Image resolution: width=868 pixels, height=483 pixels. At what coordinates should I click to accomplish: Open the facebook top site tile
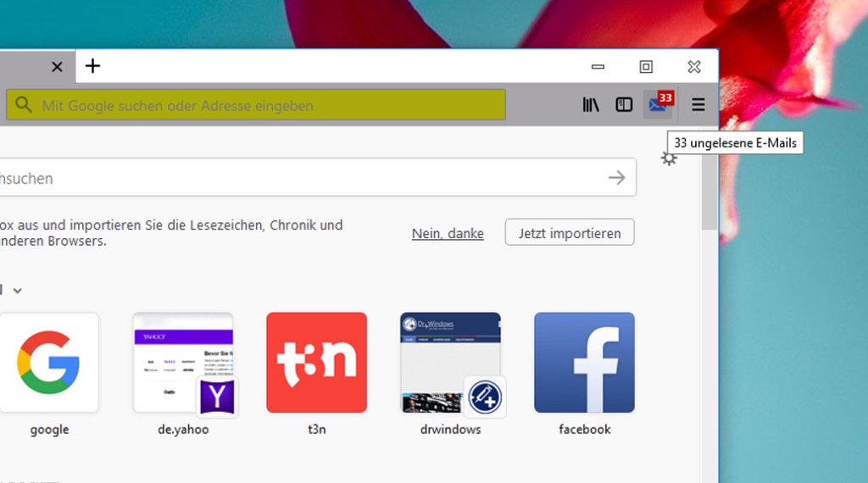point(584,363)
